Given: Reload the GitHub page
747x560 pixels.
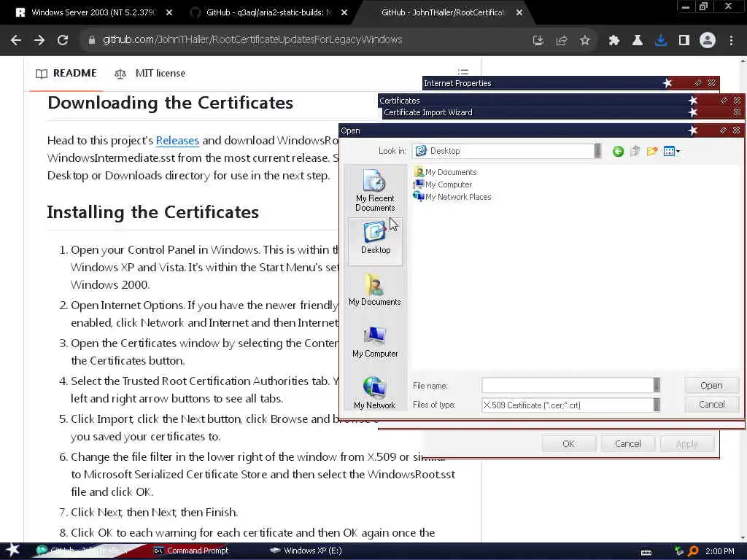Looking at the screenshot, I should (x=63, y=41).
